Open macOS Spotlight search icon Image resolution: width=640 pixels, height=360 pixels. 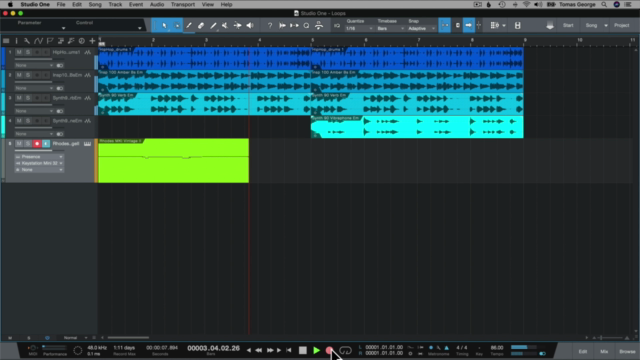[x=604, y=4]
